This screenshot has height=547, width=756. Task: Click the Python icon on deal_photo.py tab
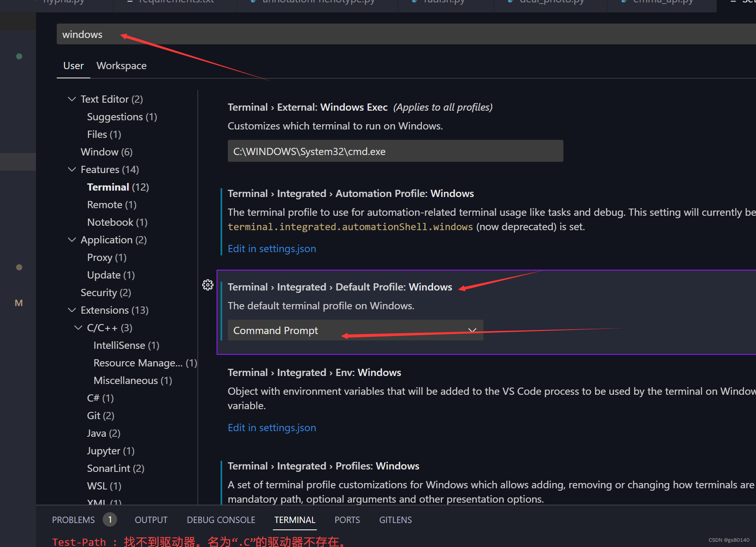(x=510, y=2)
